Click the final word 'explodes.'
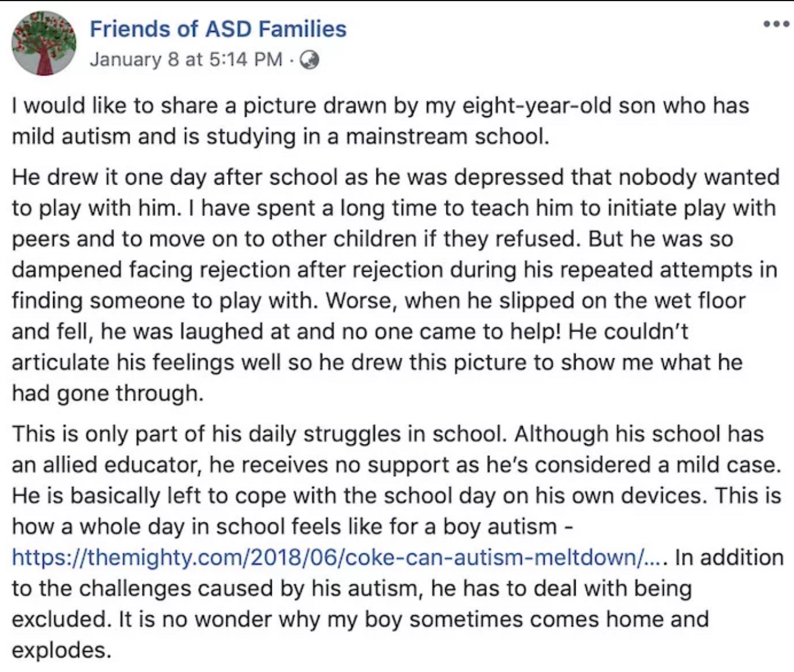Image resolution: width=794 pixels, height=672 pixels. click(62, 650)
